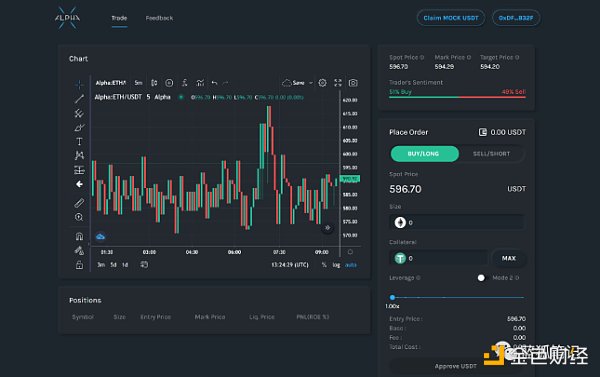Toggle auto scale on chart
The width and height of the screenshot is (600, 377).
pyautogui.click(x=351, y=265)
